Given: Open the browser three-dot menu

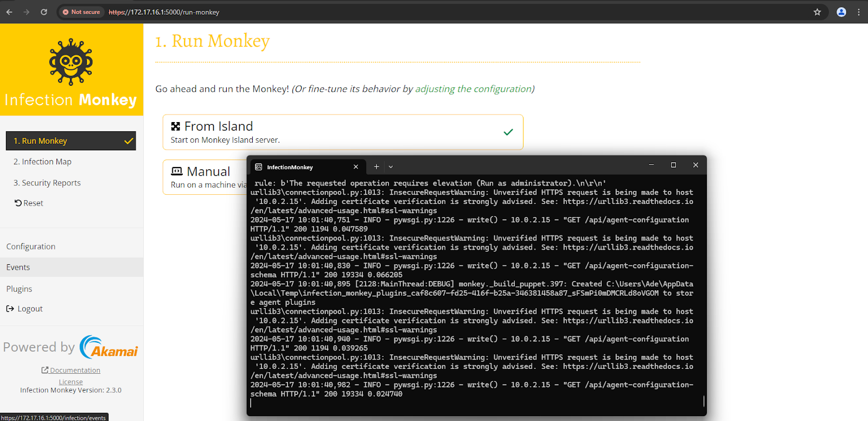Looking at the screenshot, I should pos(859,12).
